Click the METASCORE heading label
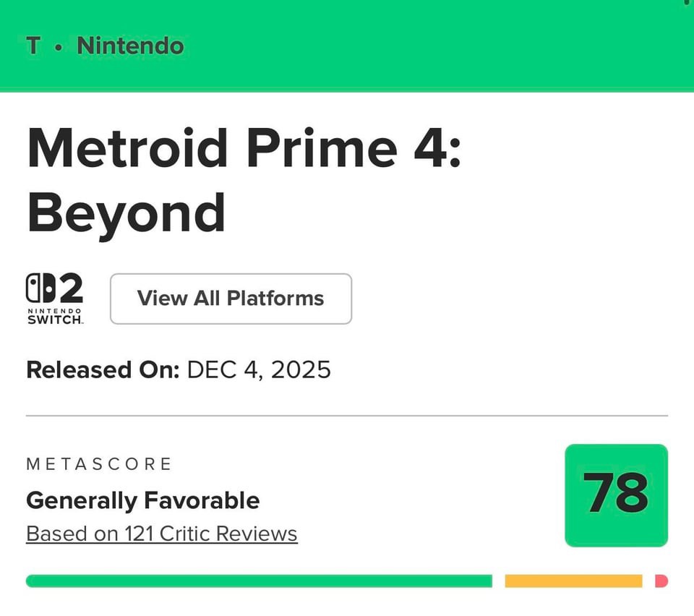Image resolution: width=694 pixels, height=616 pixels. click(x=99, y=464)
